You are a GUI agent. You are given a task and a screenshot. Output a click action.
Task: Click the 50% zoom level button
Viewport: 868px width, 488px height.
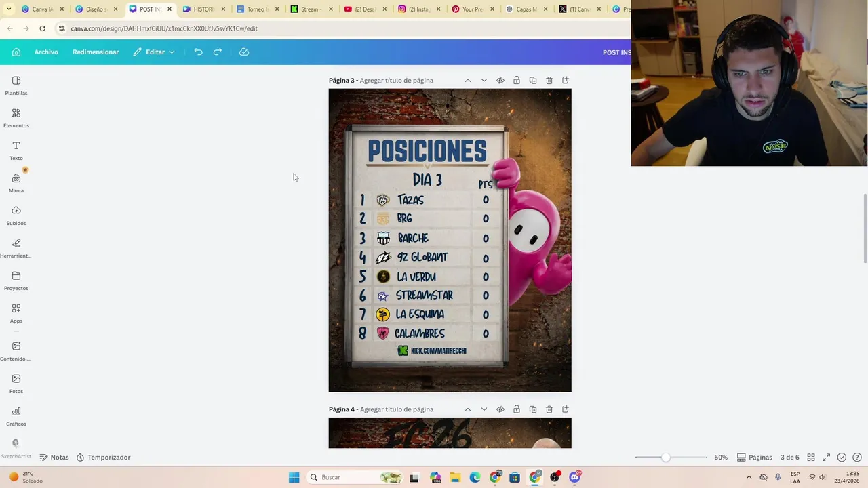721,457
